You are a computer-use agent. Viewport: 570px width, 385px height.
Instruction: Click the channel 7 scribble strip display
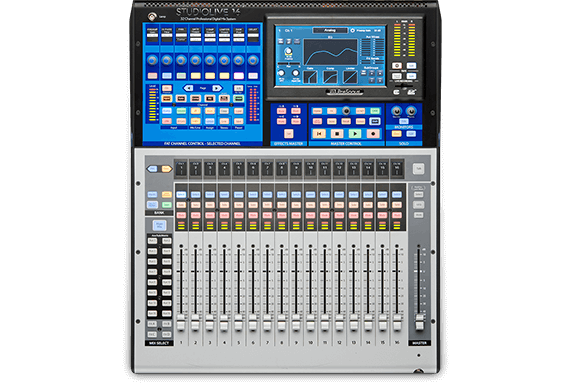267,168
